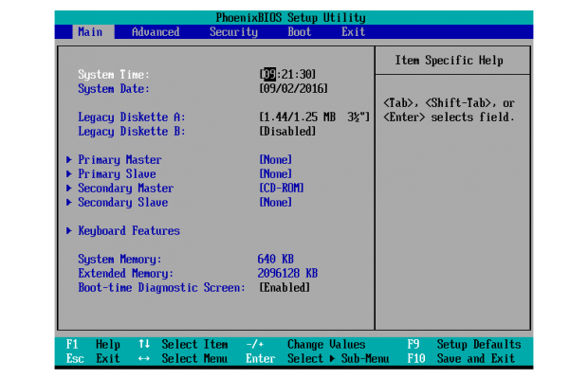This screenshot has width=588, height=379.
Task: Select the Main menu tab
Action: (90, 32)
